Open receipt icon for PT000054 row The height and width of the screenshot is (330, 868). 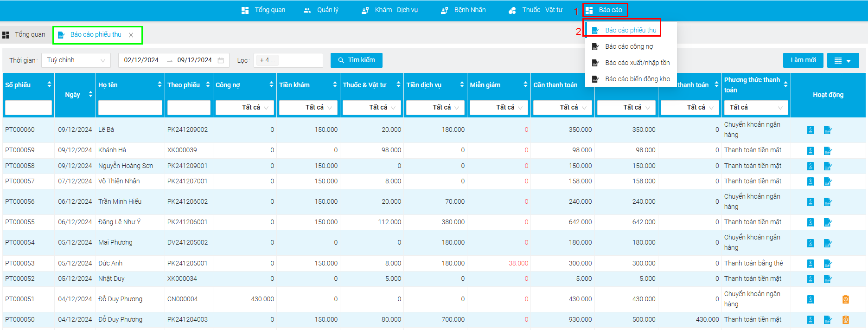[x=811, y=243]
